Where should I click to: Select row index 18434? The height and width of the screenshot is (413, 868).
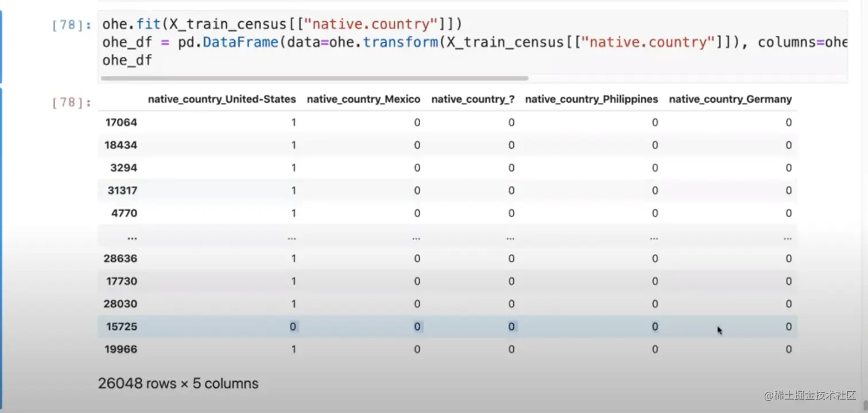coord(121,145)
